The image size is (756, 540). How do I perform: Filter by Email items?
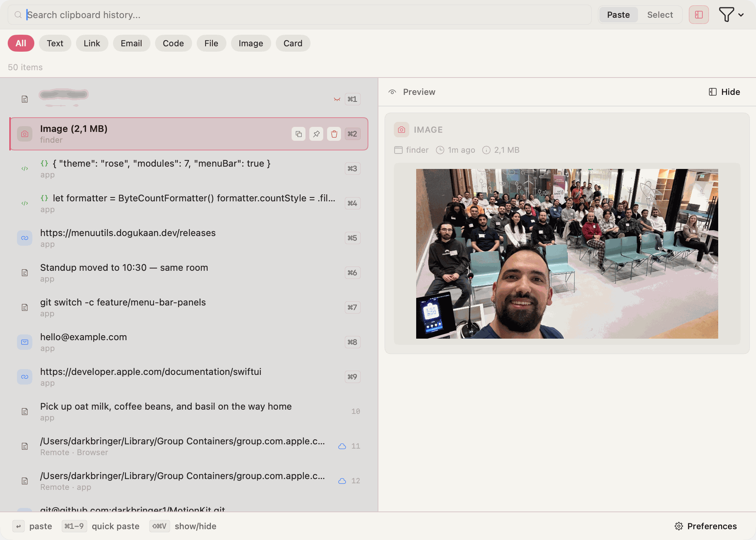pyautogui.click(x=132, y=43)
